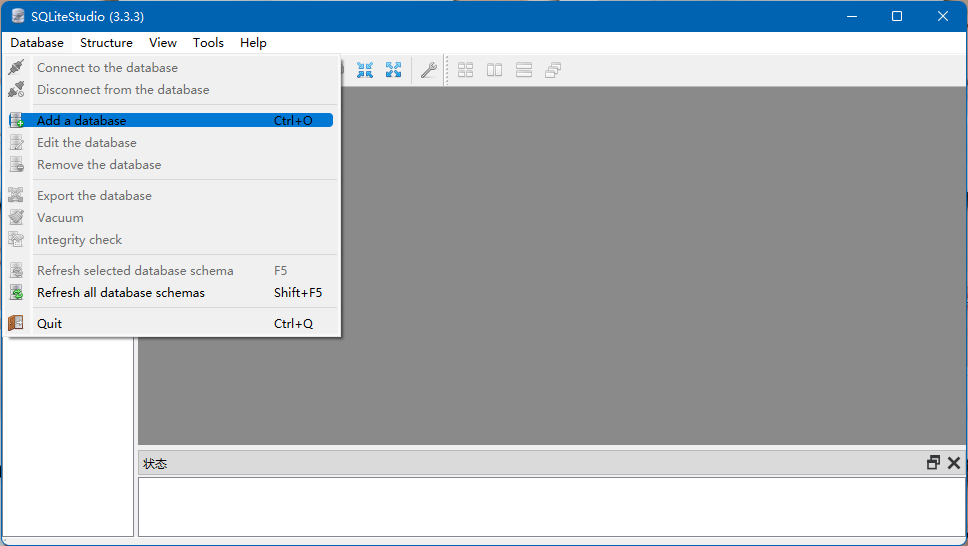
Task: Click the tile windows vertically (stacked rows) icon
Action: coord(524,70)
